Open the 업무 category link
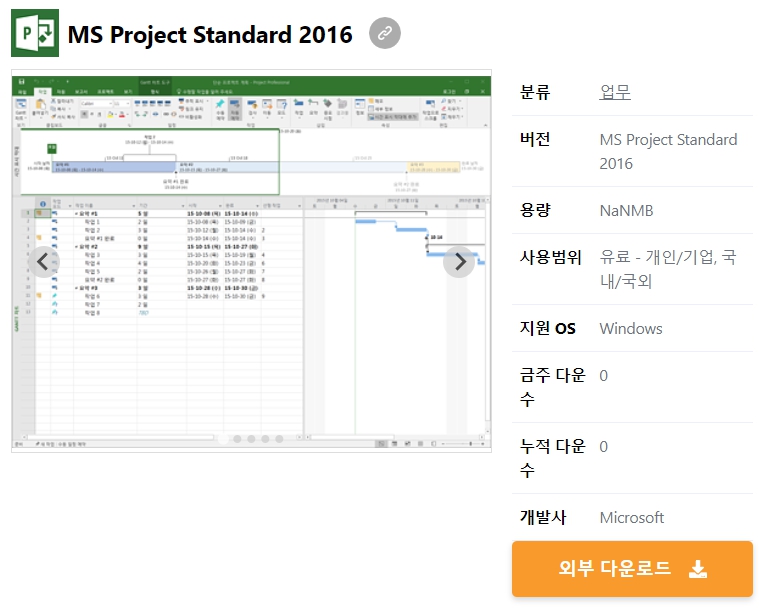This screenshot has width=759, height=610. 615,92
